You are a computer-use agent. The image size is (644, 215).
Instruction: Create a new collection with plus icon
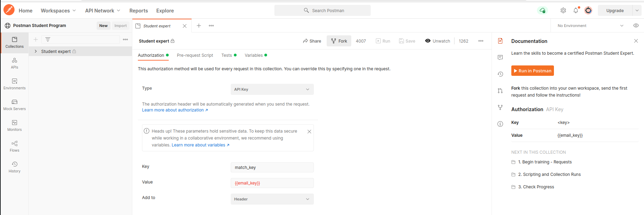[36, 39]
